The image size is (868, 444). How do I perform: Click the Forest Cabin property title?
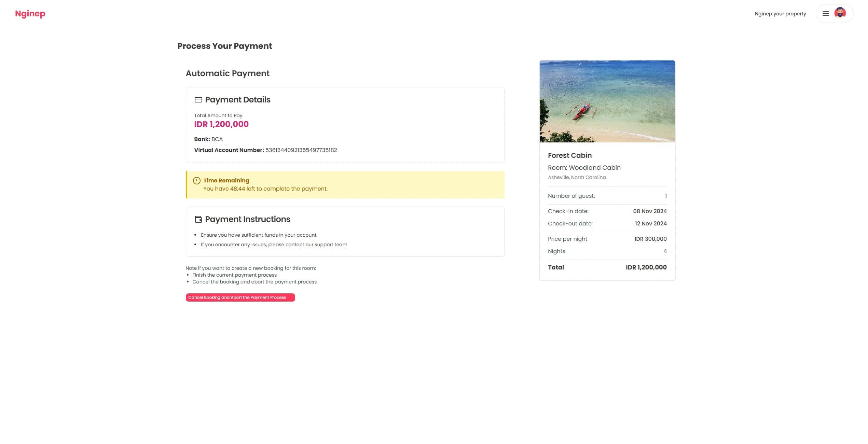coord(569,155)
